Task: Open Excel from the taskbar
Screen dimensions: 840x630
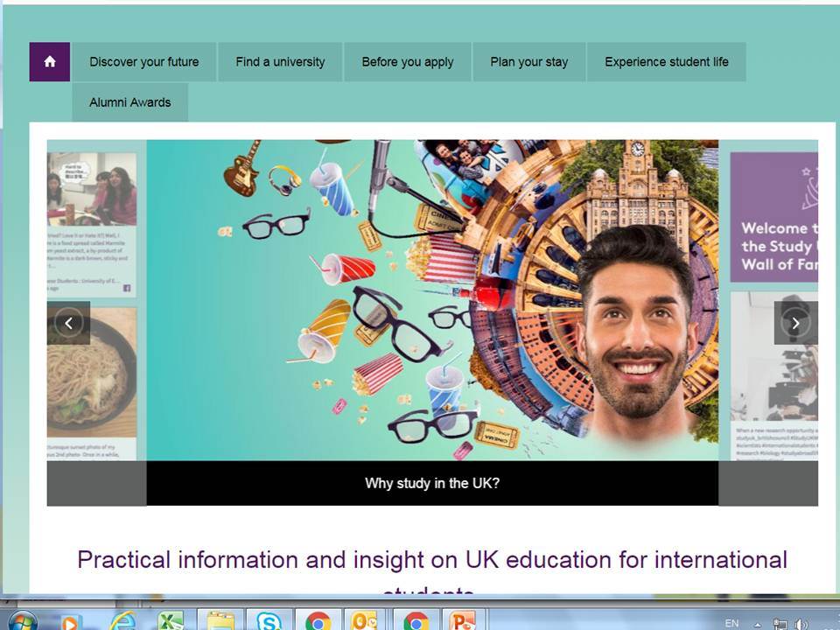Action: click(x=171, y=620)
